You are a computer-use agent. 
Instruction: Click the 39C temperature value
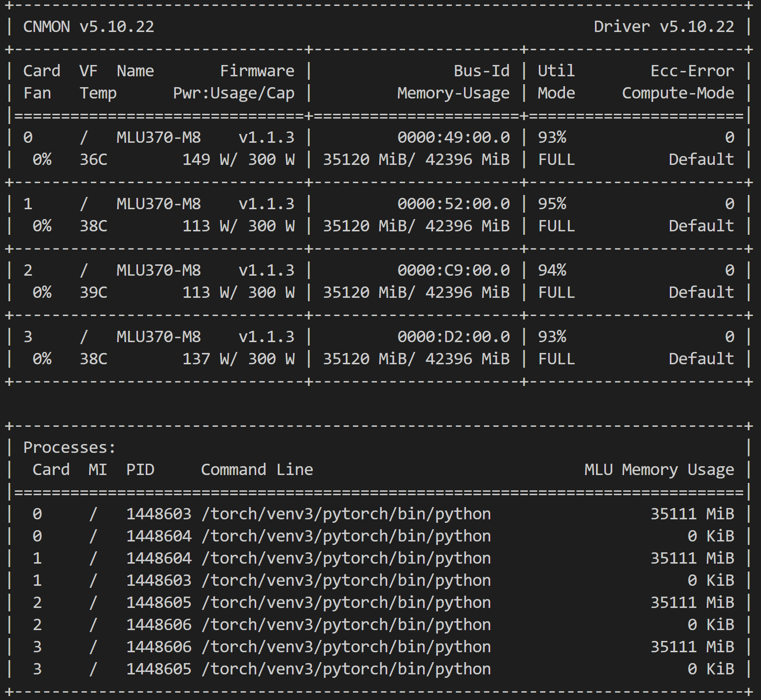point(94,292)
